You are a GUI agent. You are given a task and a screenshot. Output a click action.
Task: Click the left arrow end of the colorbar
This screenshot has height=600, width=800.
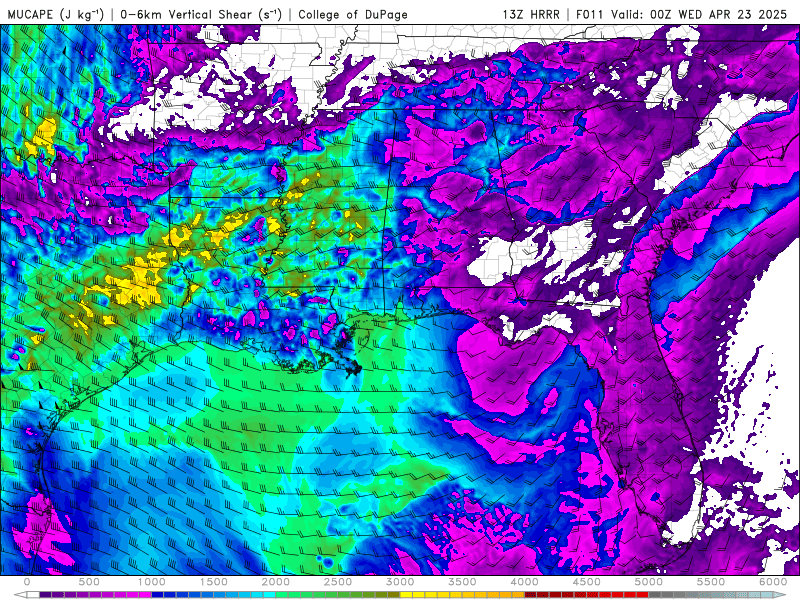click(x=20, y=594)
